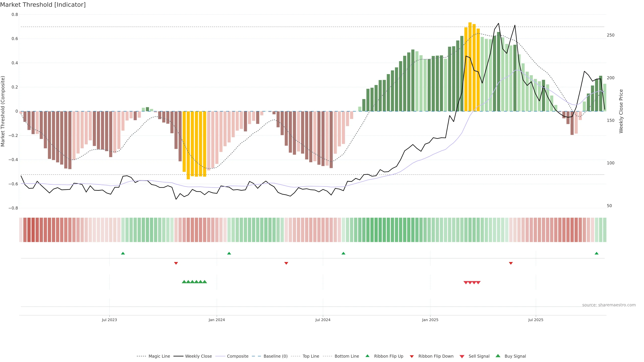The width and height of the screenshot is (644, 362).
Task: Click the leftmost red Ribbon Flip Down marker
Action: [176, 263]
